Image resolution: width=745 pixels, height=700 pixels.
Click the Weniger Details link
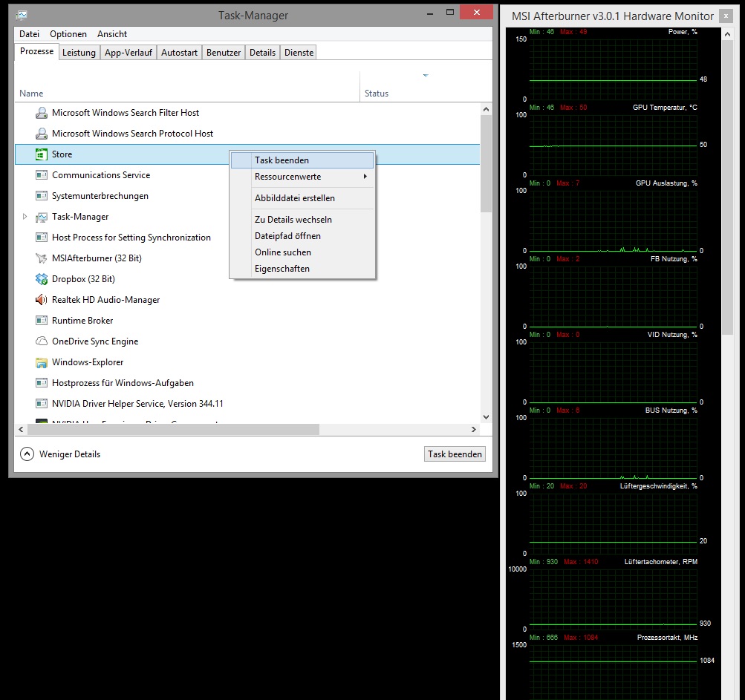[70, 454]
